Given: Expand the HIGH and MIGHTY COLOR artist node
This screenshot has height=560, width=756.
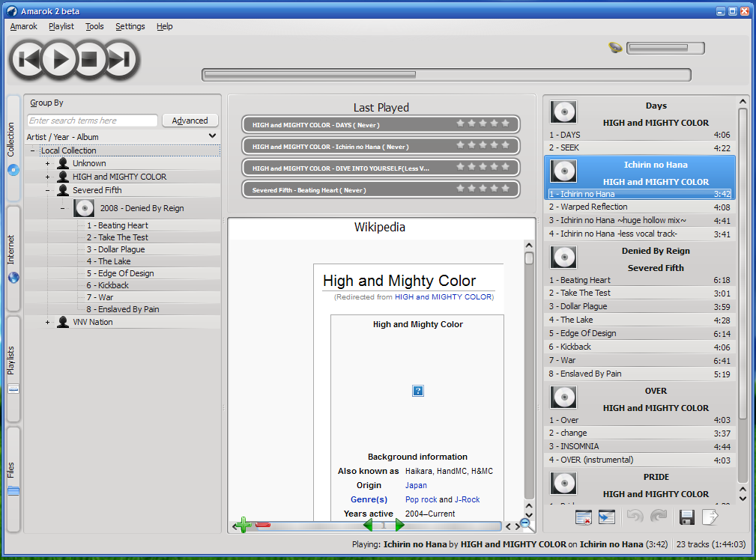Looking at the screenshot, I should (x=47, y=177).
